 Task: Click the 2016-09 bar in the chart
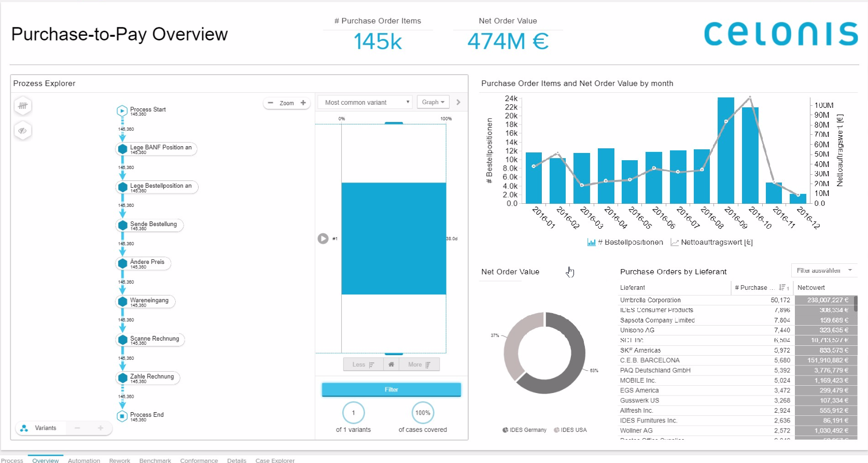726,150
